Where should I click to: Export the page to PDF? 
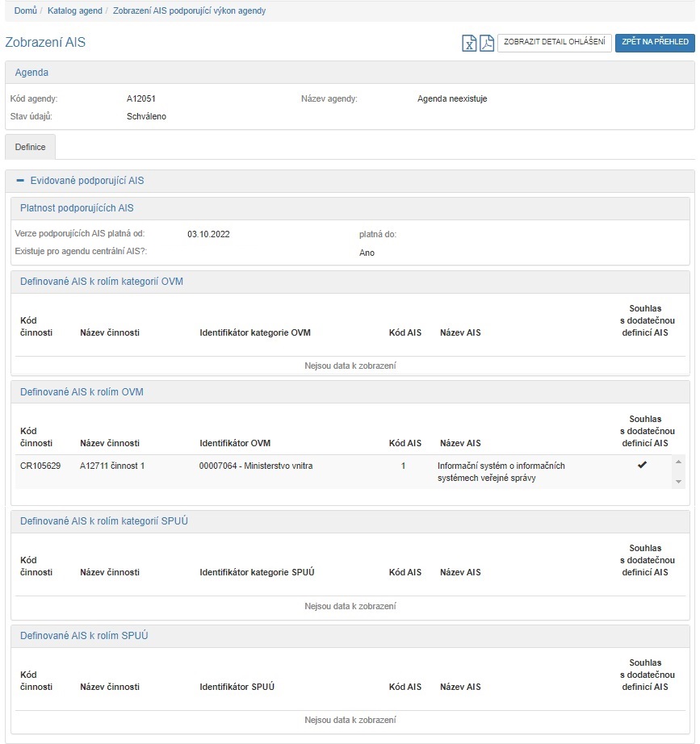point(486,44)
